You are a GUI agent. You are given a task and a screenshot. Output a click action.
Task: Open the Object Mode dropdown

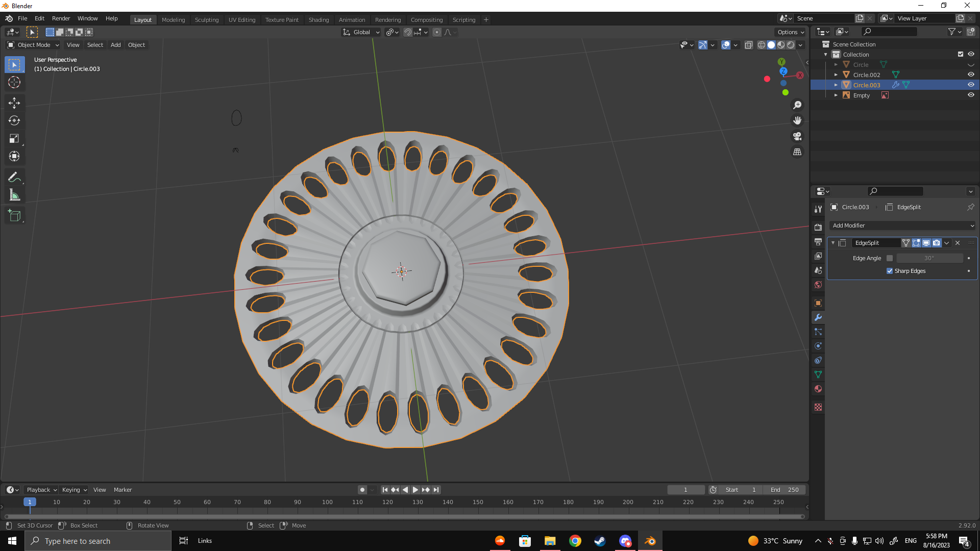click(33, 45)
